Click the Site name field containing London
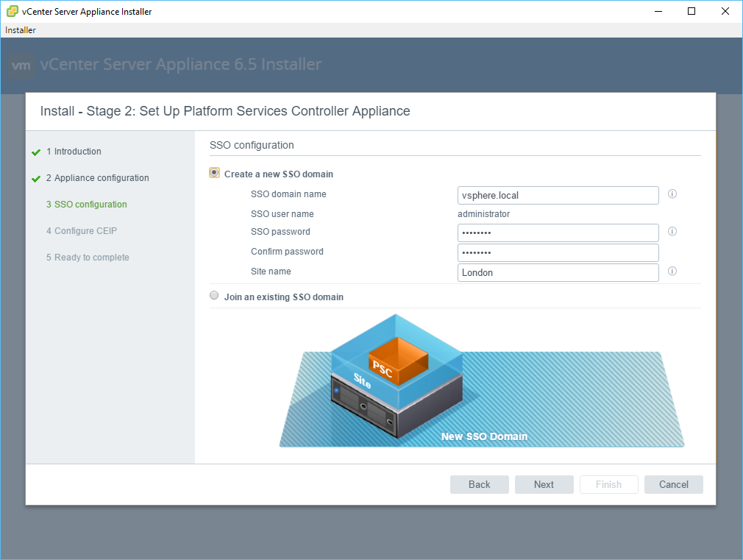 pyautogui.click(x=557, y=272)
